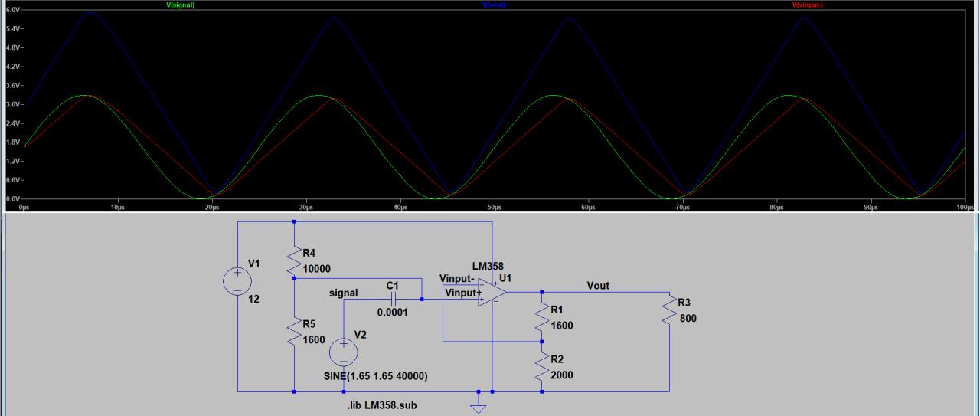Click the 'R5' reference label
Image resolution: width=980 pixels, height=416 pixels.
[x=310, y=323]
